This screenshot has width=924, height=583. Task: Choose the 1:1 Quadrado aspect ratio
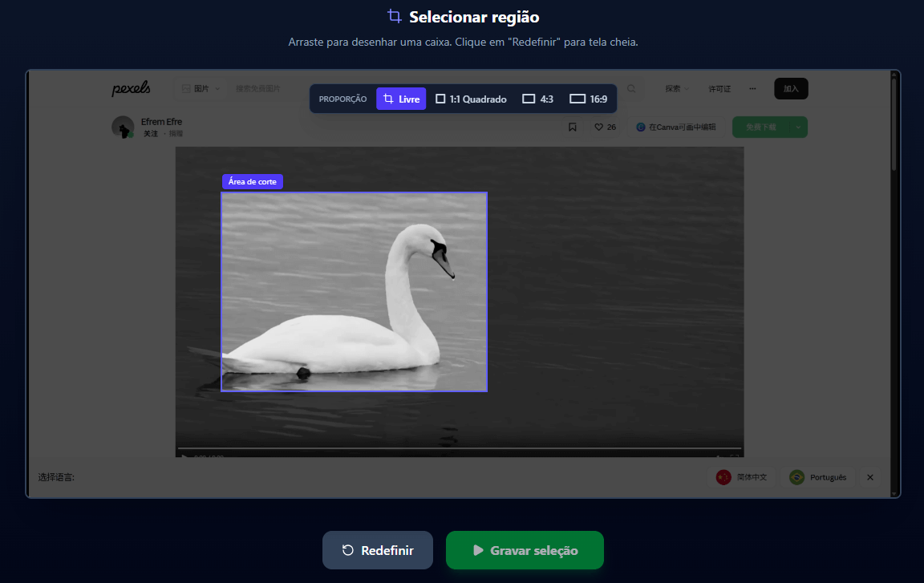470,99
